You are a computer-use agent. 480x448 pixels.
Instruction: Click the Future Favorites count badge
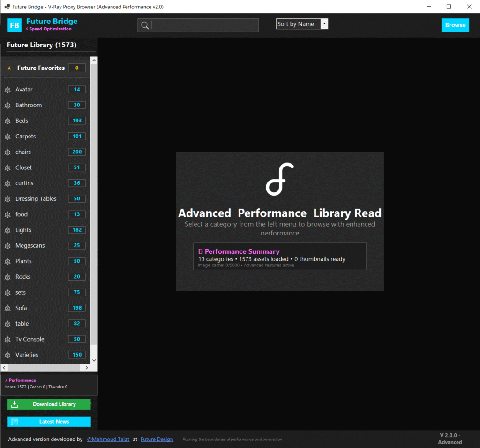point(77,68)
